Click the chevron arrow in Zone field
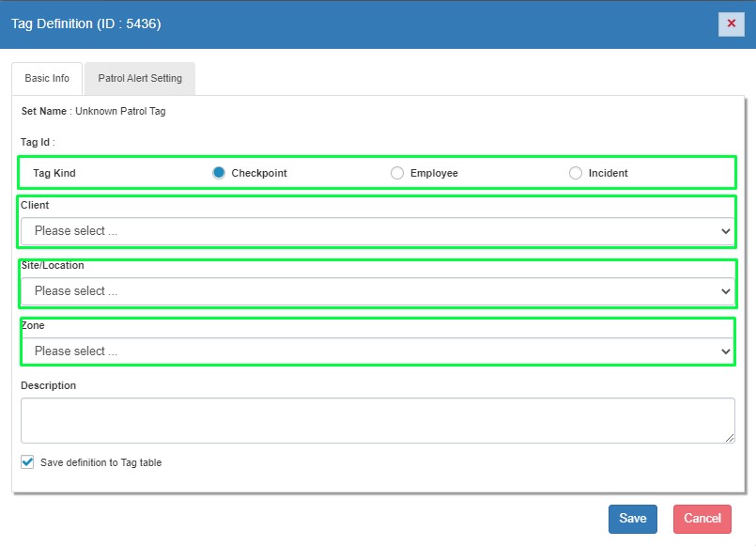The image size is (756, 546). (725, 351)
